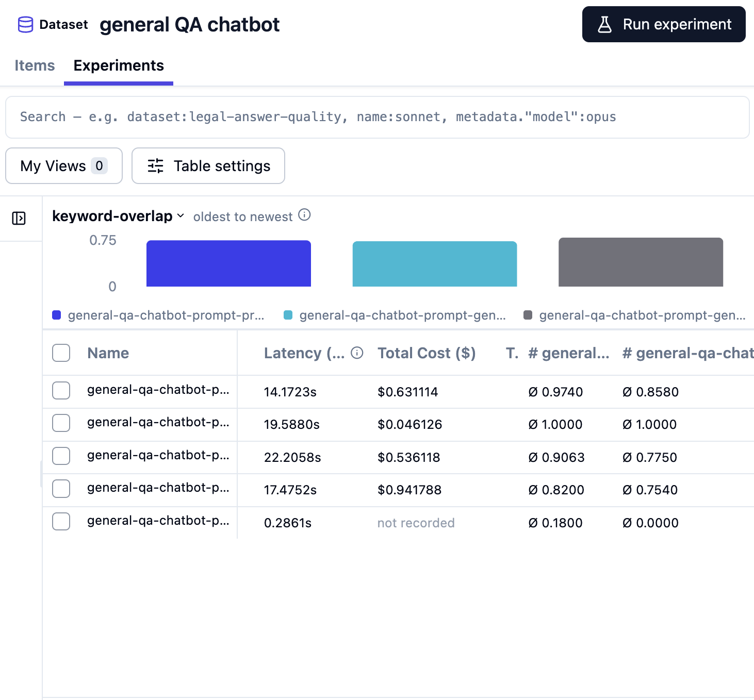Toggle the select-all checkbox in Name header

tap(61, 353)
